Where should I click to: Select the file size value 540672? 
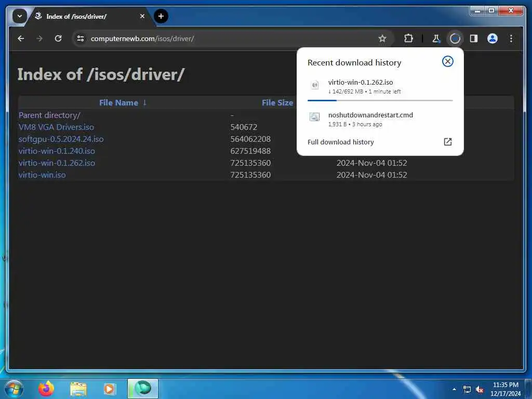tap(244, 127)
